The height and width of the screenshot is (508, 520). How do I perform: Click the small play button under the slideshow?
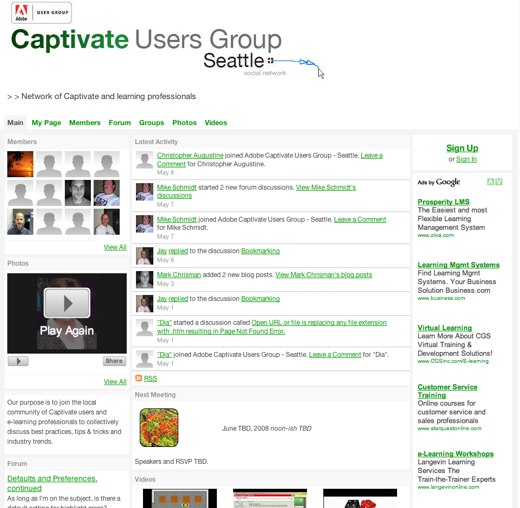click(18, 361)
